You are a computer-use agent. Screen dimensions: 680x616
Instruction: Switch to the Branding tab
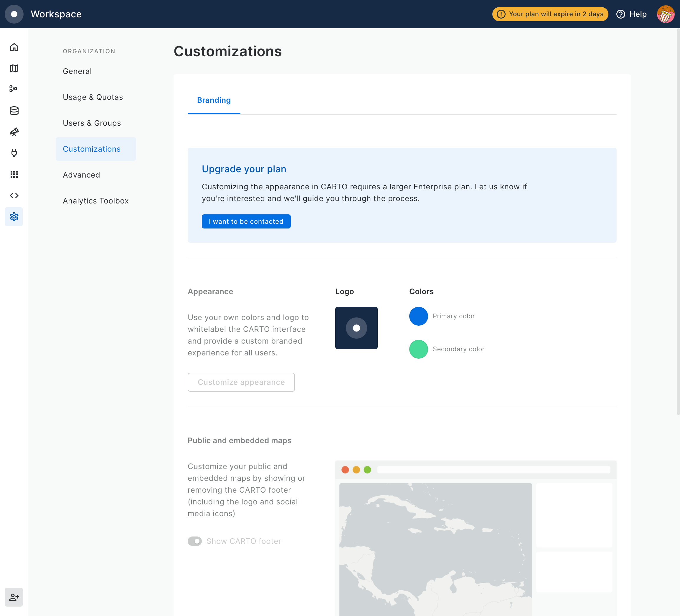(x=214, y=100)
